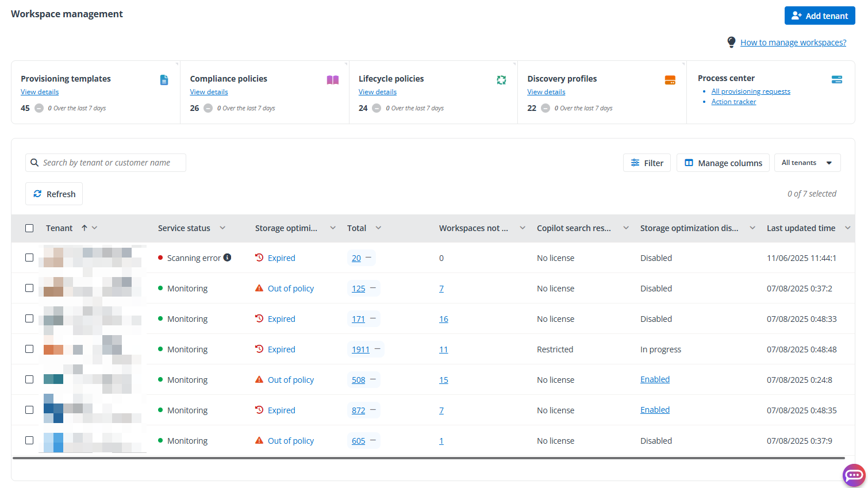
Task: Check the first tenant row checkbox
Action: [x=29, y=258]
